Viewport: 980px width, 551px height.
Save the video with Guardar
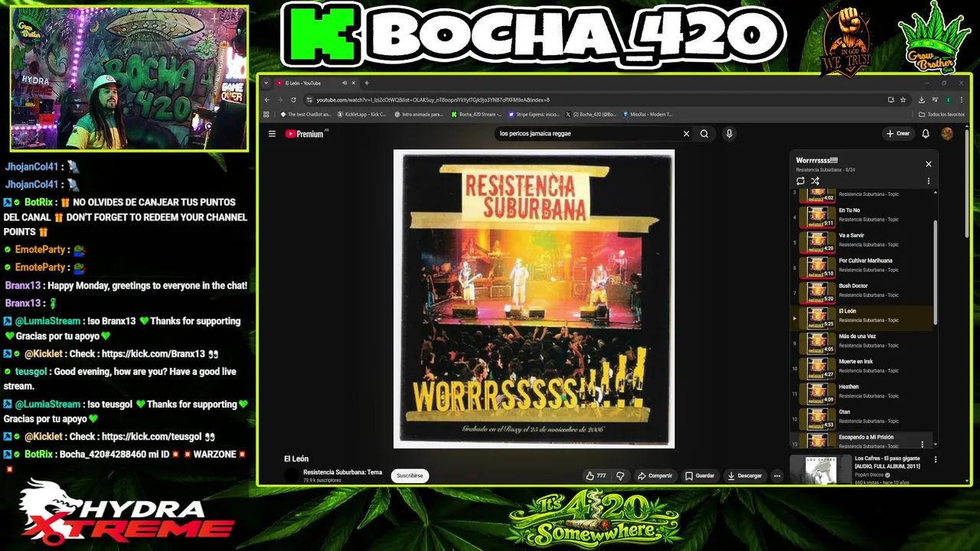point(700,475)
